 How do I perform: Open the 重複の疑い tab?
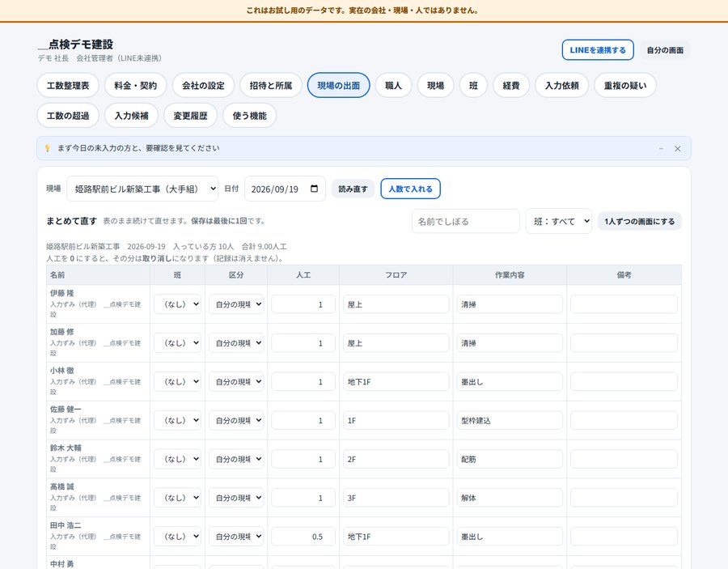point(625,86)
